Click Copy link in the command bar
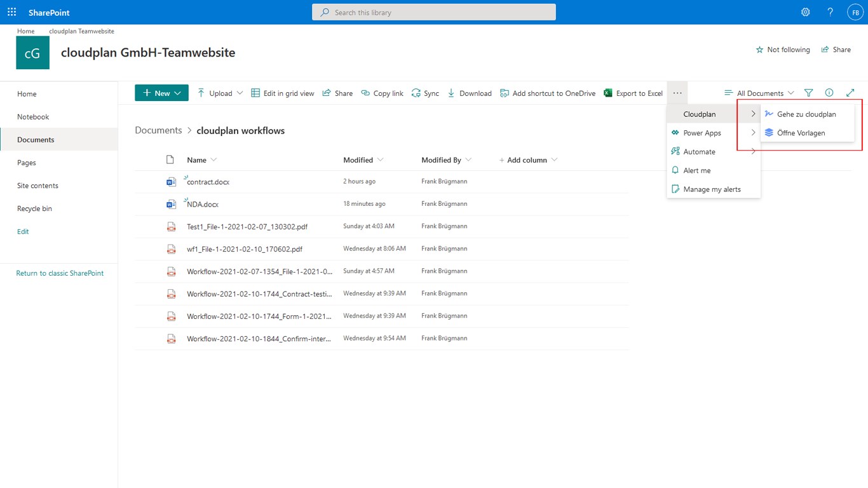The image size is (868, 488). click(382, 93)
